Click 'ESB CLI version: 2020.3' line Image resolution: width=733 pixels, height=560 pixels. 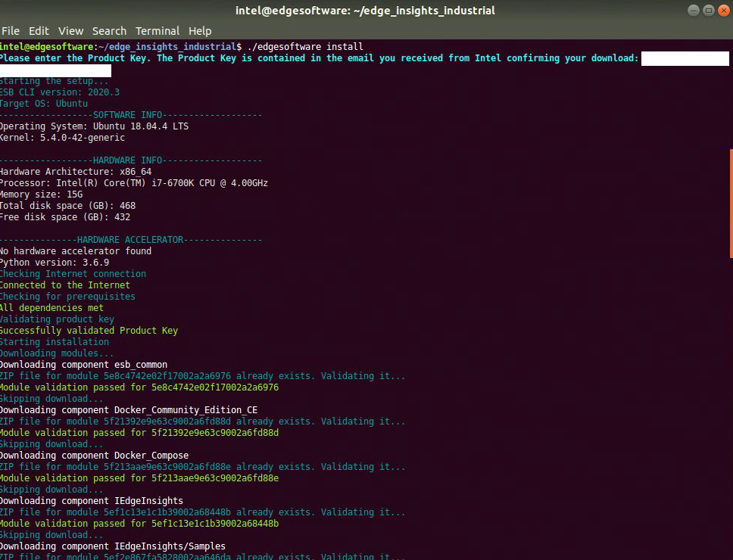point(60,92)
